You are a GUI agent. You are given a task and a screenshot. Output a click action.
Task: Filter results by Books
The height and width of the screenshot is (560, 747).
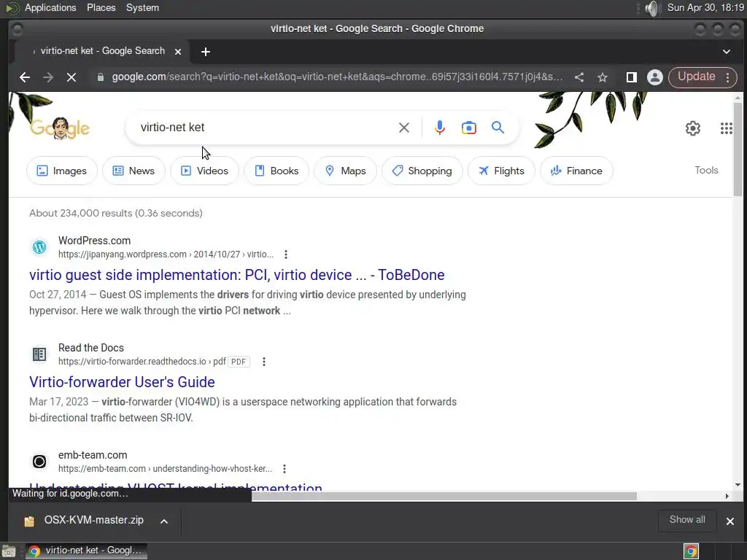[276, 171]
